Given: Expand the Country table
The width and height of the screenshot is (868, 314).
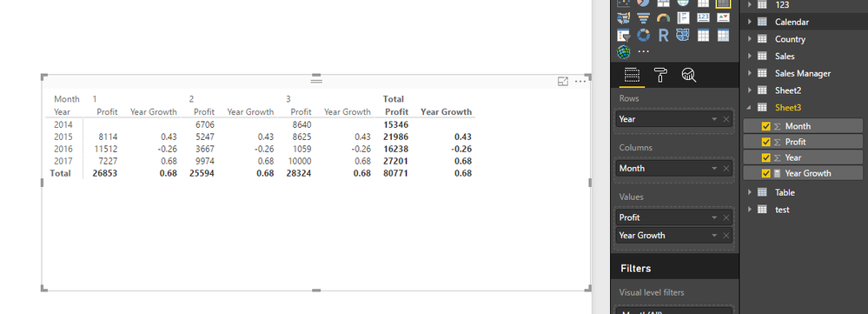Looking at the screenshot, I should coord(750,39).
